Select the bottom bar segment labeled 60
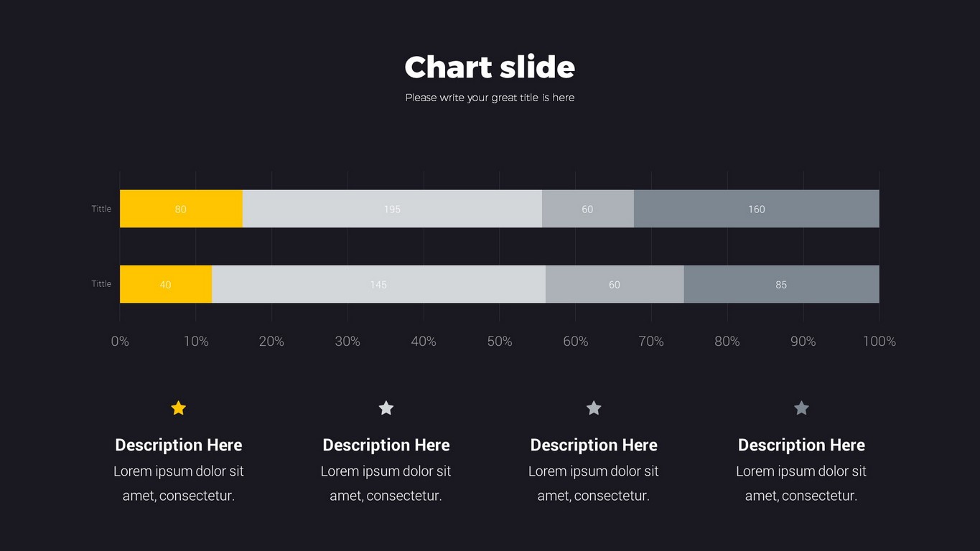Screen dimensions: 980x551 click(614, 284)
